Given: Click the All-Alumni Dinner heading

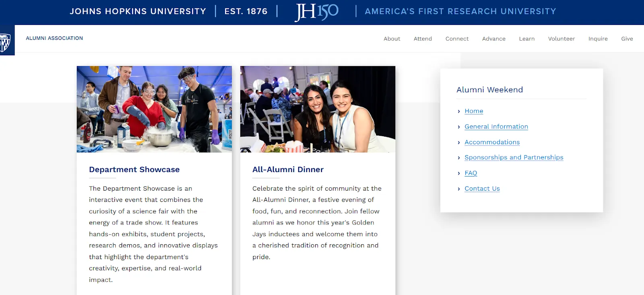Looking at the screenshot, I should pos(288,170).
